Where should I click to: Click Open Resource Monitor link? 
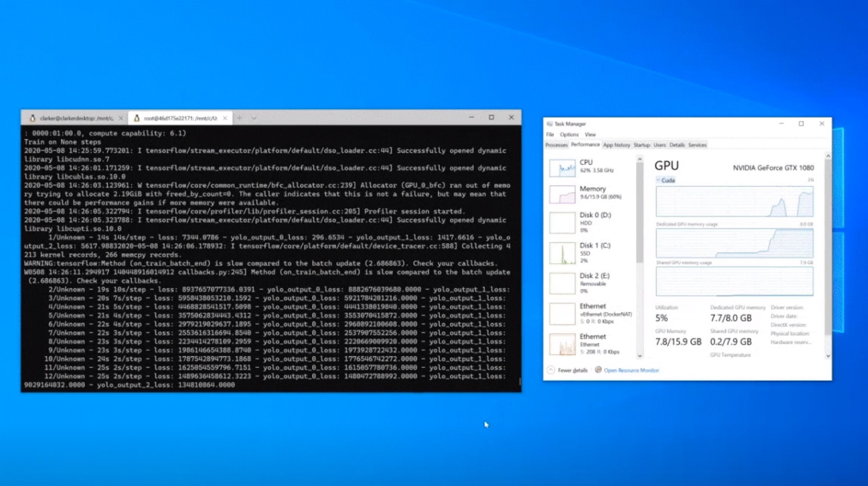[631, 370]
